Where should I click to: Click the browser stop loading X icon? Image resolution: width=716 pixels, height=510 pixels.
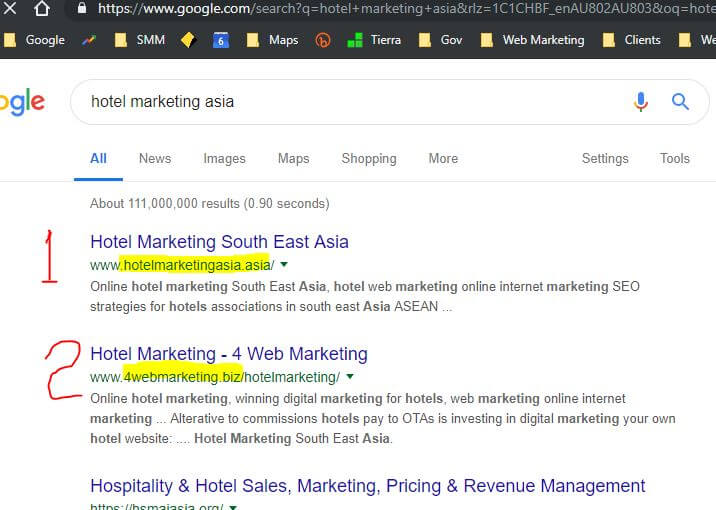click(9, 8)
